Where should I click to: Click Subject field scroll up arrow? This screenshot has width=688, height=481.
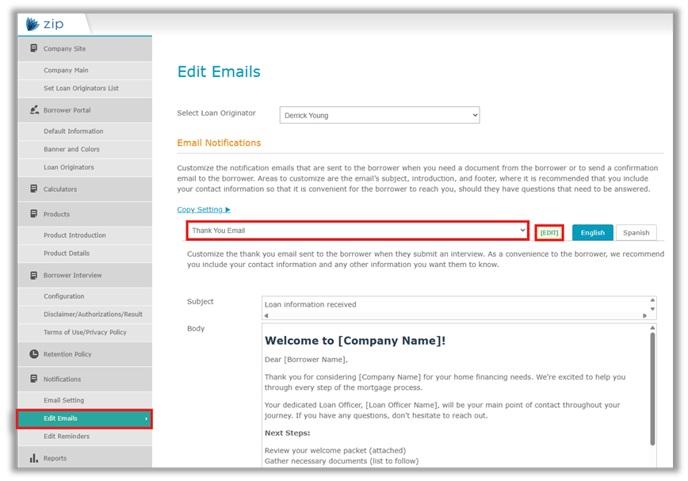pyautogui.click(x=652, y=300)
